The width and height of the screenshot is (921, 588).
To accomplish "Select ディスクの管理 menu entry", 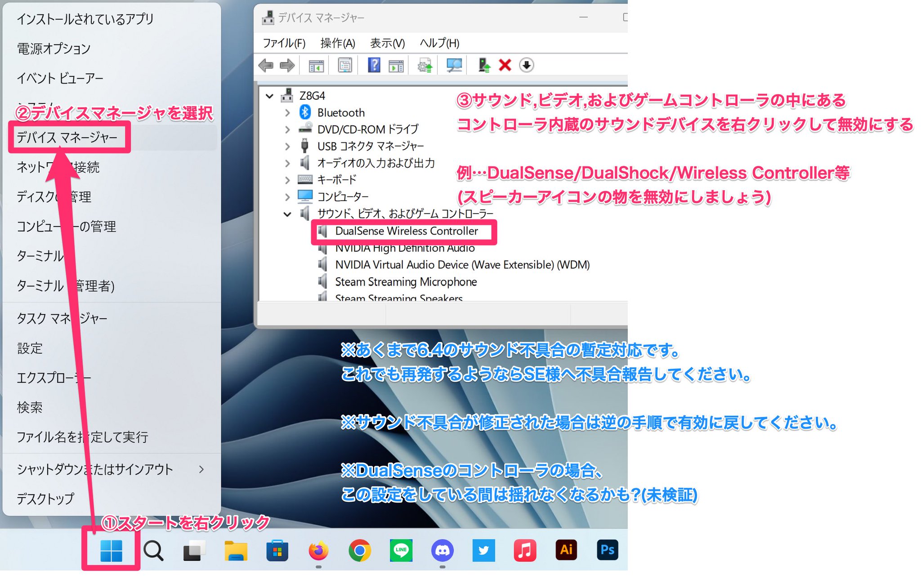I will coord(110,196).
